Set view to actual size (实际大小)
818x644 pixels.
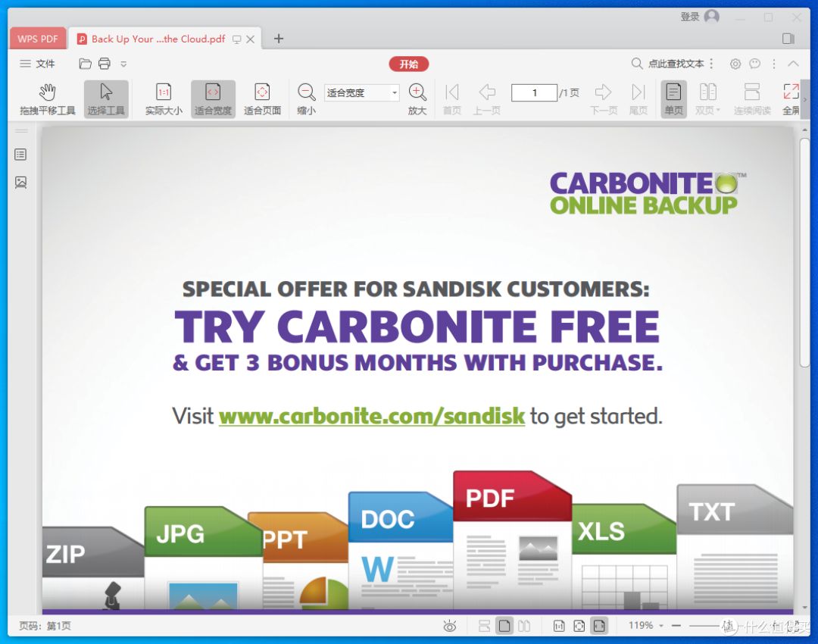(x=164, y=99)
